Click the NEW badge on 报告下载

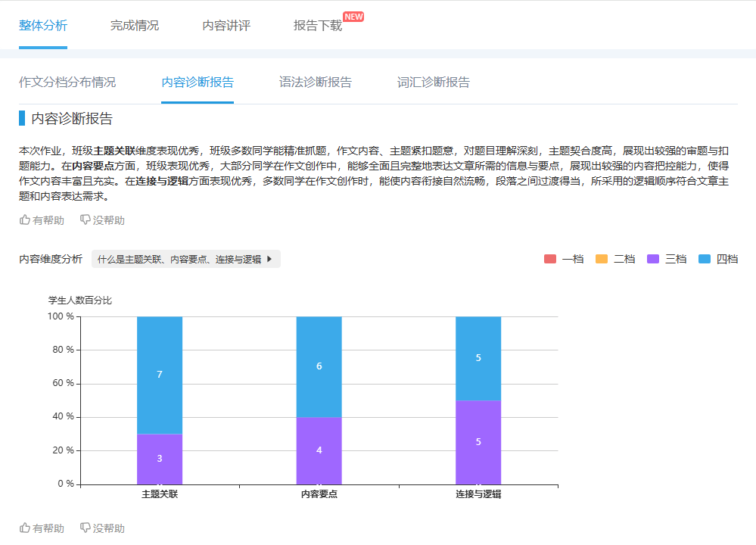click(x=353, y=17)
